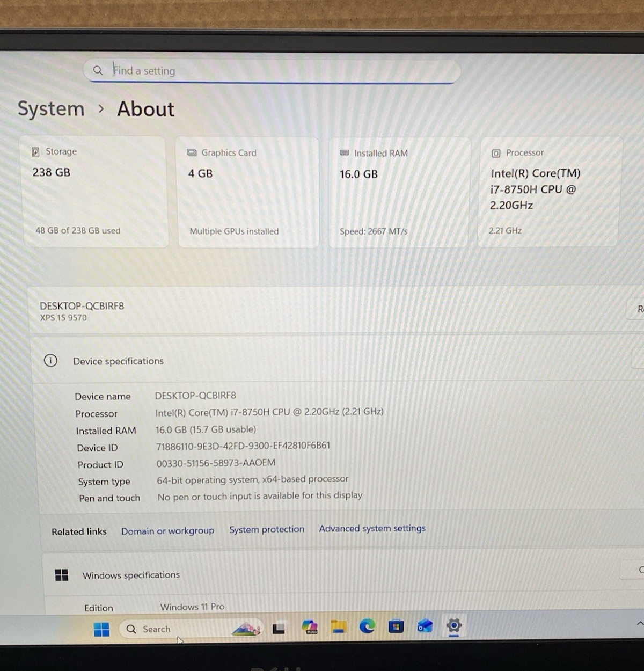Screen dimensions: 644x671
Task: Go back to System in the breadcrumb
Action: (x=51, y=109)
